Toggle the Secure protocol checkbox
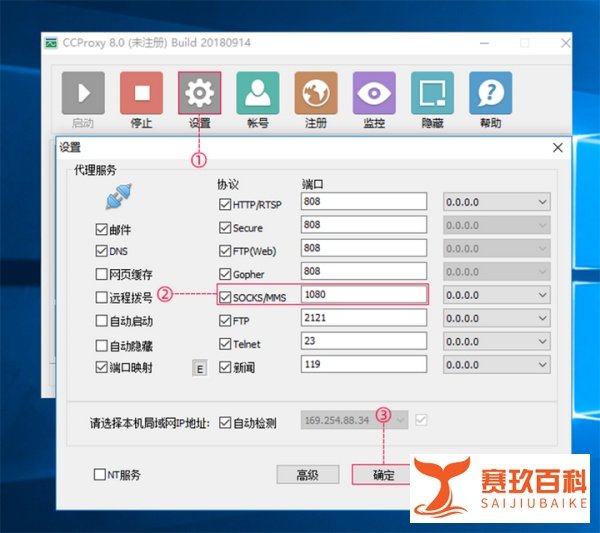The image size is (600, 533). [225, 228]
